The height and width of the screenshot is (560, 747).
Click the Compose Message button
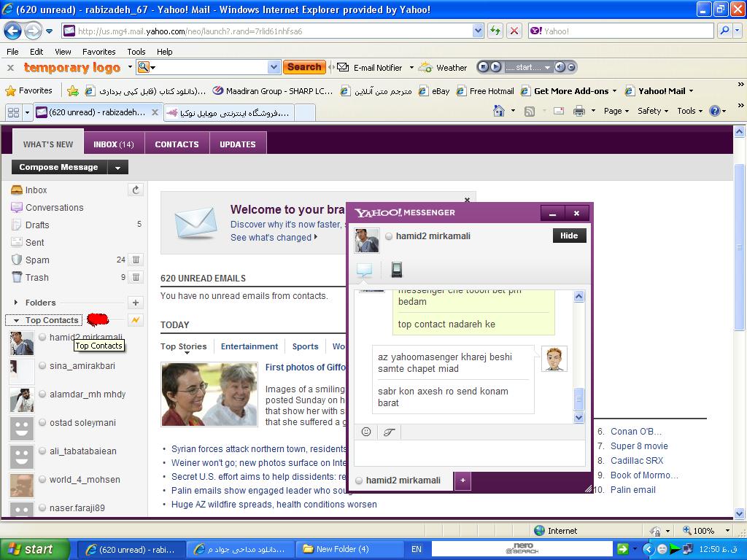pyautogui.click(x=58, y=167)
